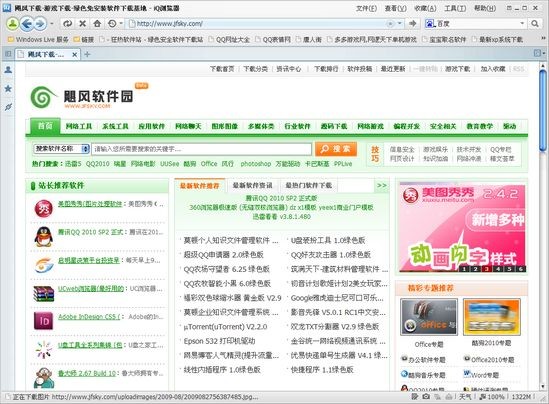Go back with the blue back arrow
The width and height of the screenshot is (549, 404).
(x=27, y=23)
